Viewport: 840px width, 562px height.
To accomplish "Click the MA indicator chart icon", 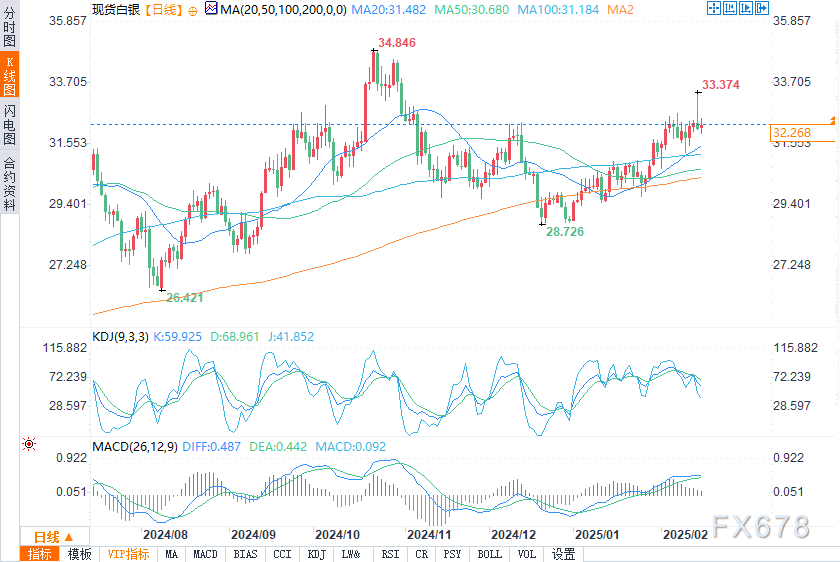I will (210, 9).
